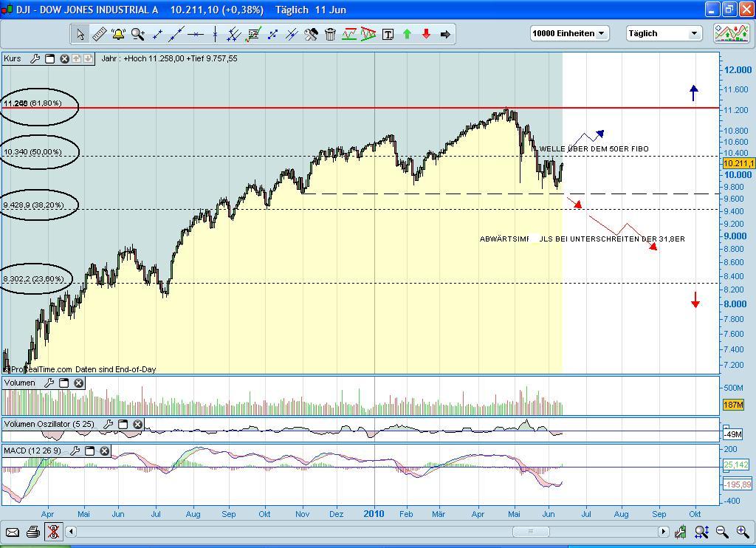
Task: Click the 2010 year label on time axis
Action: [374, 514]
